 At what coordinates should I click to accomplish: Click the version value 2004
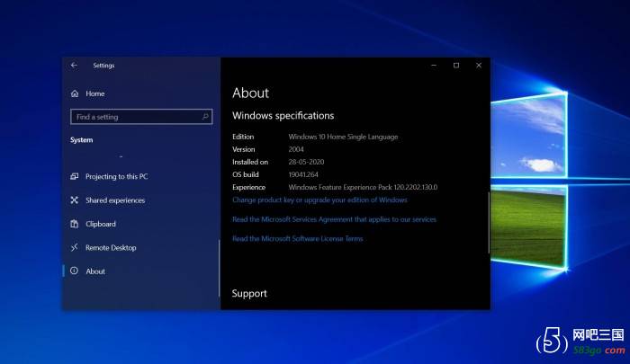point(296,149)
